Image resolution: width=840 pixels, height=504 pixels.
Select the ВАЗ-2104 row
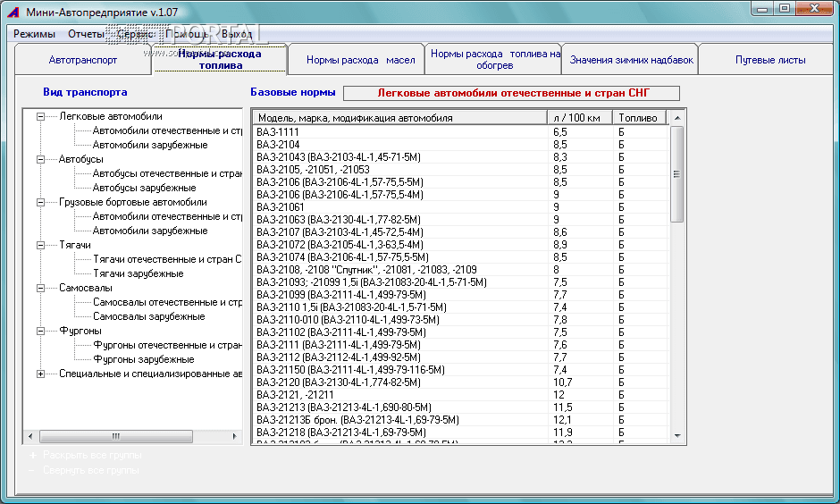tap(461, 145)
